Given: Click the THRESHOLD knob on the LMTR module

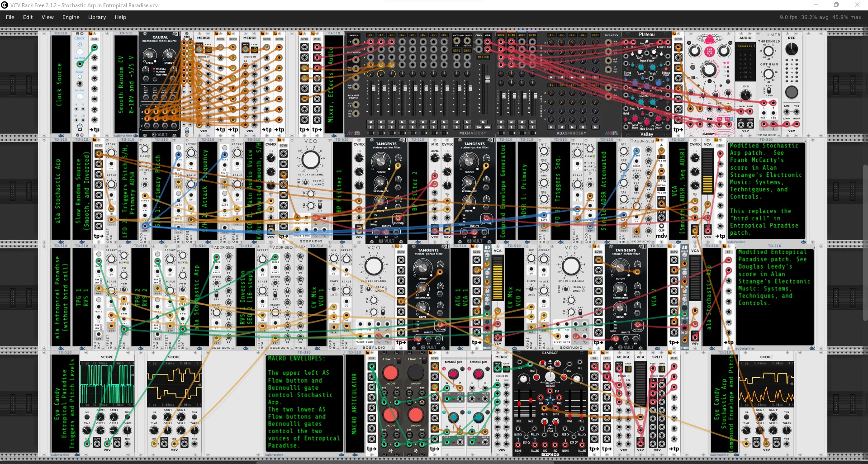Looking at the screenshot, I should click(x=768, y=51).
